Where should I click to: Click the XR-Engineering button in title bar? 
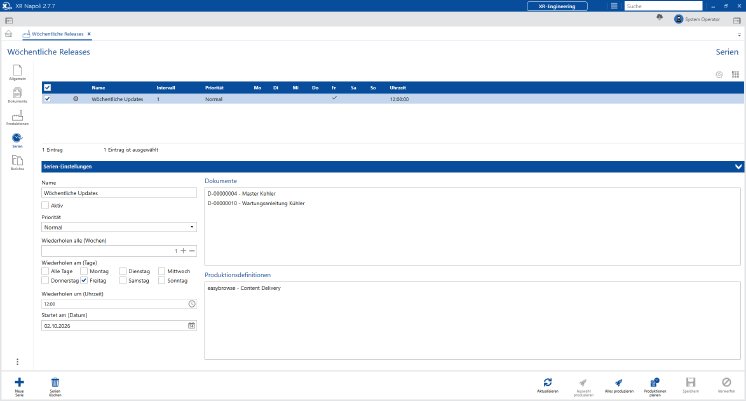coord(557,6)
